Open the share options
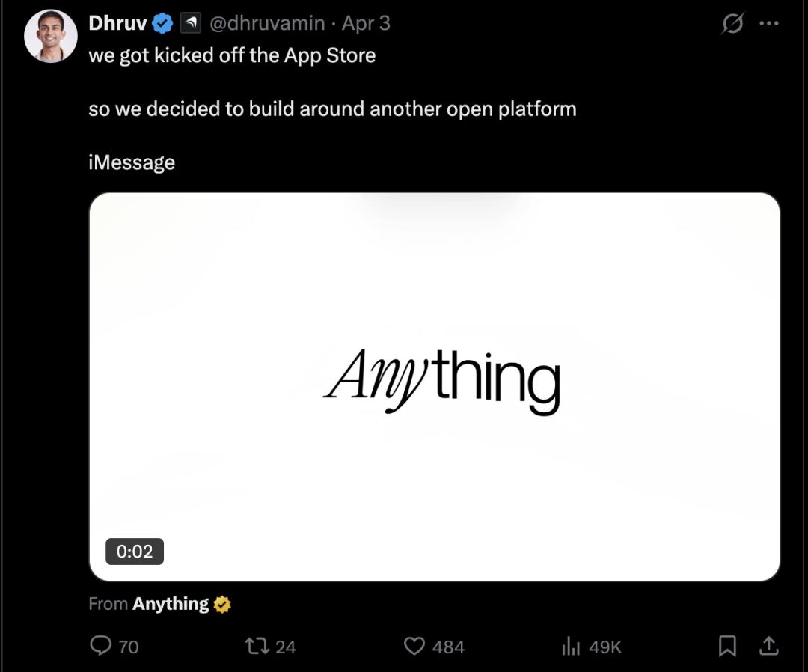The image size is (808, 672). tap(767, 647)
